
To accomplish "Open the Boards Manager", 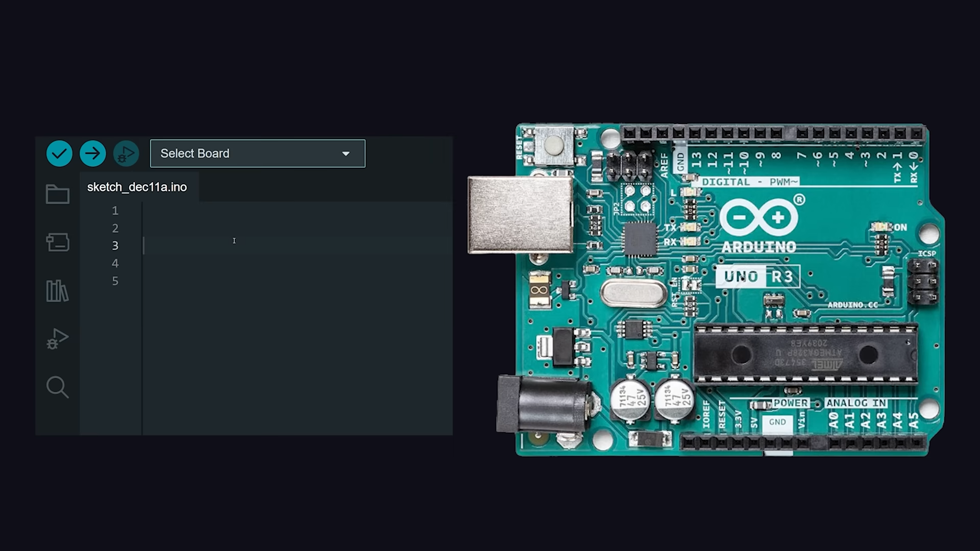I will tap(57, 242).
